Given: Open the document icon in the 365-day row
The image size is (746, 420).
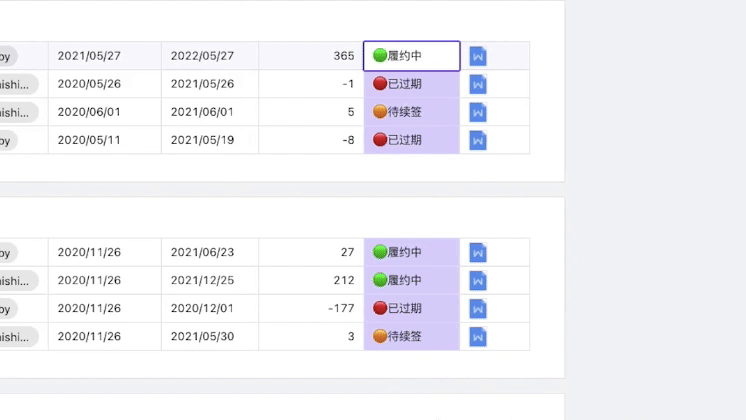Looking at the screenshot, I should 478,56.
